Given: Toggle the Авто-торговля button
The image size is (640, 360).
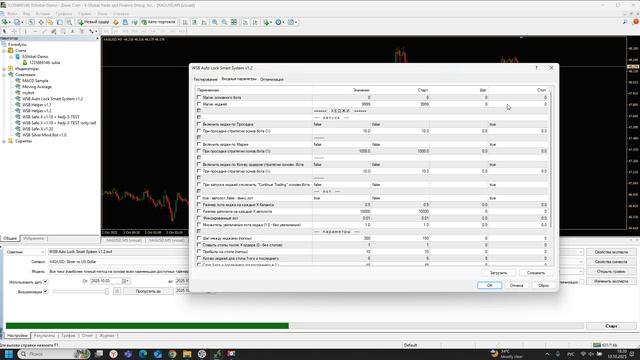Looking at the screenshot, I should (158, 22).
